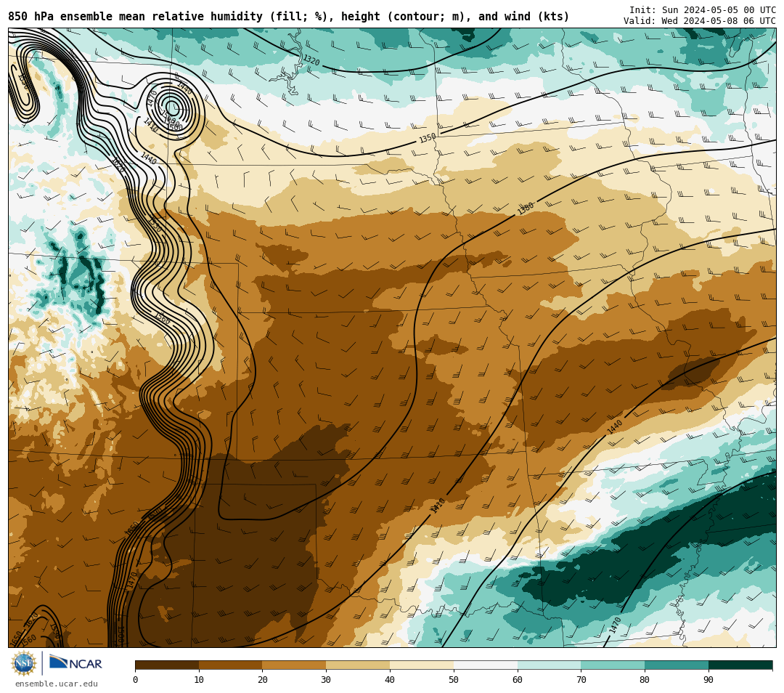Click the NCAR logo
The image size is (784, 693).
point(75,663)
